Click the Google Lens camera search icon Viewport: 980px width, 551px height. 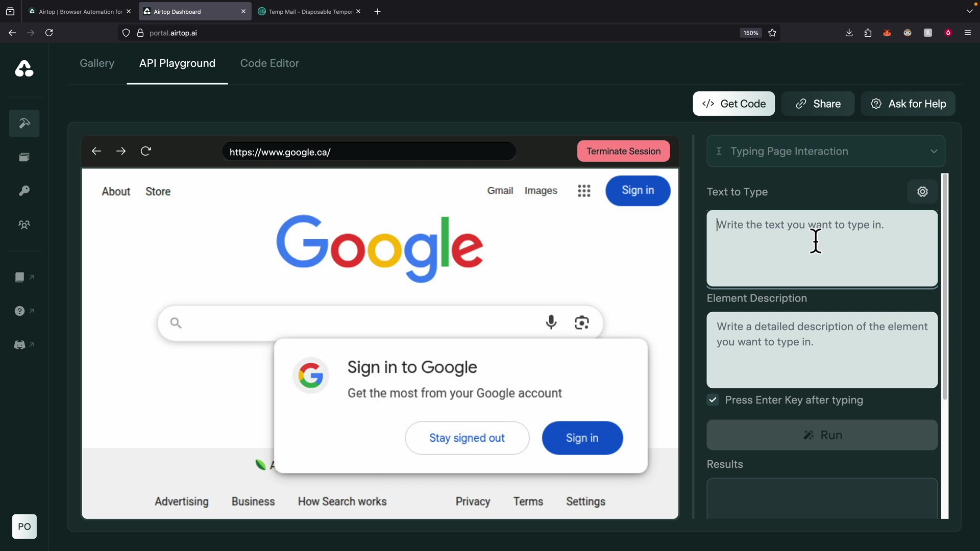pyautogui.click(x=582, y=322)
